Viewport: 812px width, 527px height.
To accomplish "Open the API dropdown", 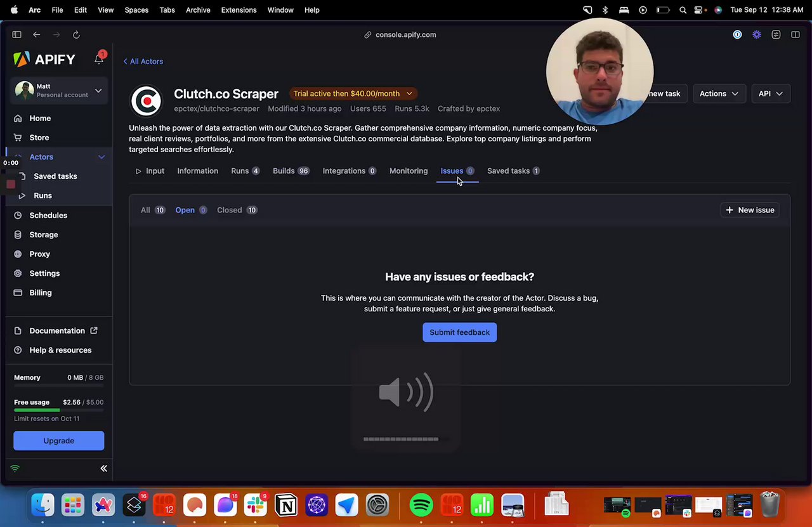I will tap(771, 94).
